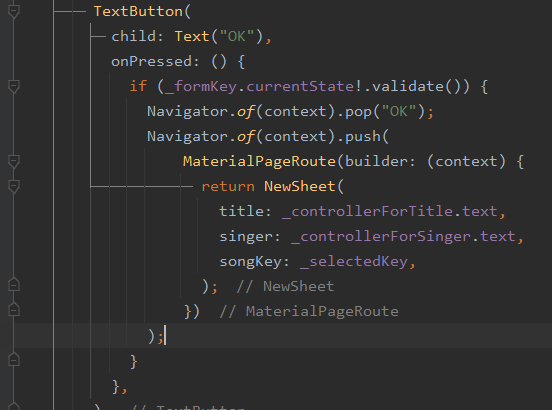Click the // NewSheet closing comment
Image resolution: width=552 pixels, height=410 pixels.
(286, 286)
